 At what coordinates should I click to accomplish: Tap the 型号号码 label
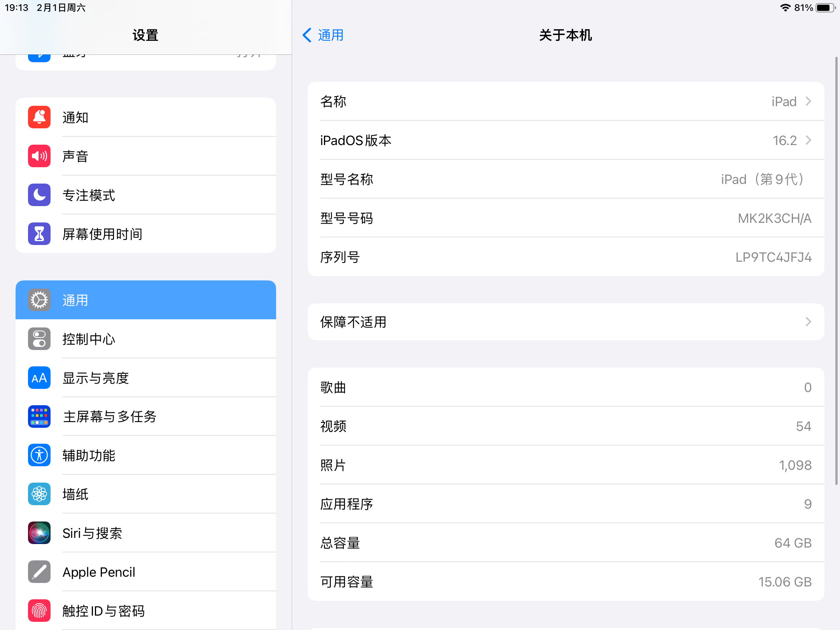(x=346, y=218)
